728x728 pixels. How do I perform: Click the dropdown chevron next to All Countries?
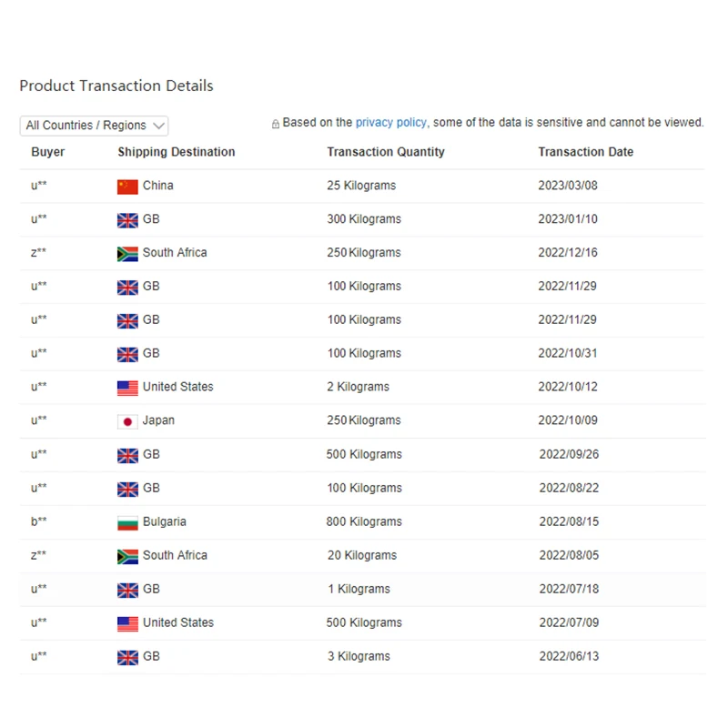coord(158,126)
